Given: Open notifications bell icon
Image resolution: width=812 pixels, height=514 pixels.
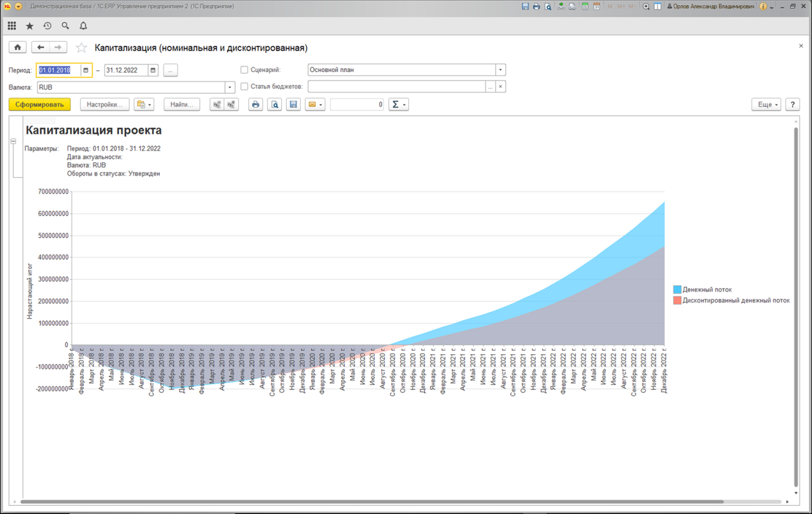Looking at the screenshot, I should 83,26.
